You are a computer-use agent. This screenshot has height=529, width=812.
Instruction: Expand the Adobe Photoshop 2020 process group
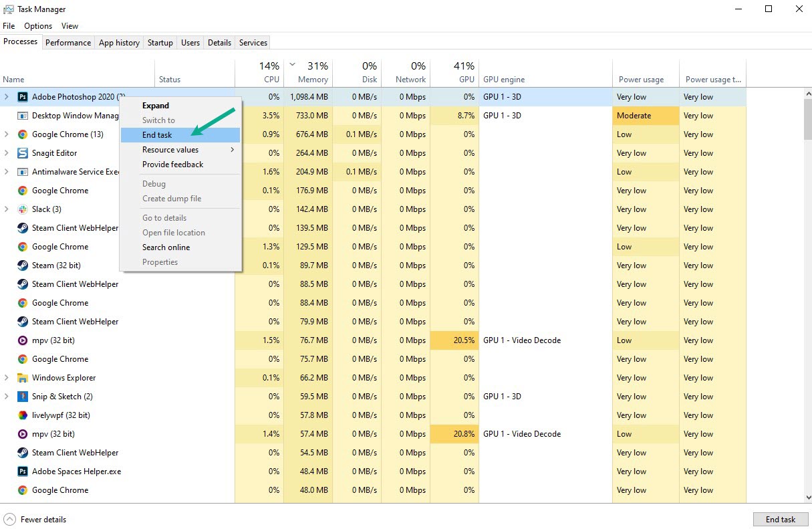(7, 97)
